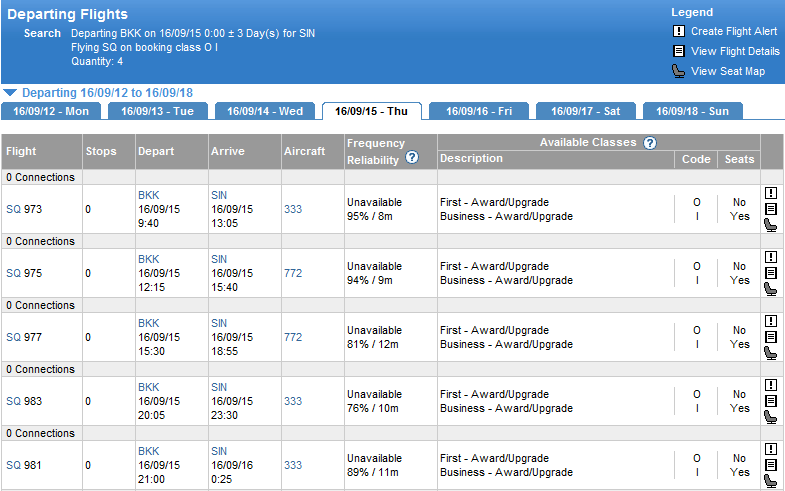Select the 16/09/14 - Wed tab
This screenshot has width=785, height=491.
click(x=264, y=111)
